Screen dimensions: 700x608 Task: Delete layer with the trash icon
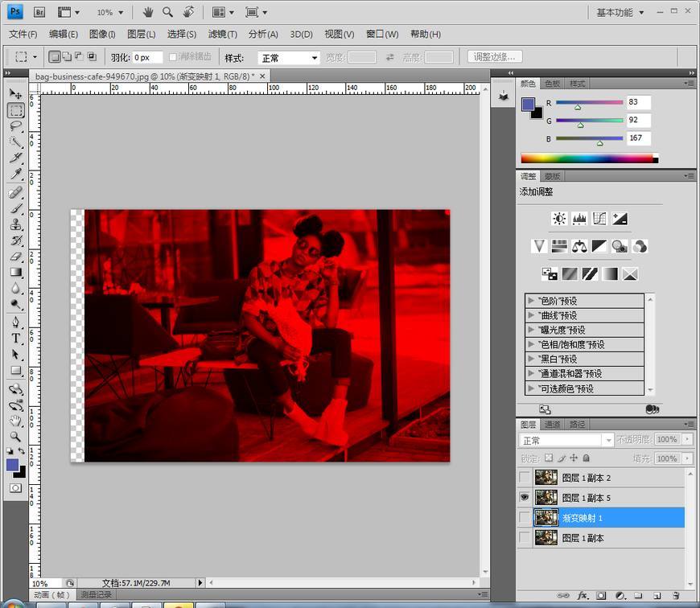676,596
